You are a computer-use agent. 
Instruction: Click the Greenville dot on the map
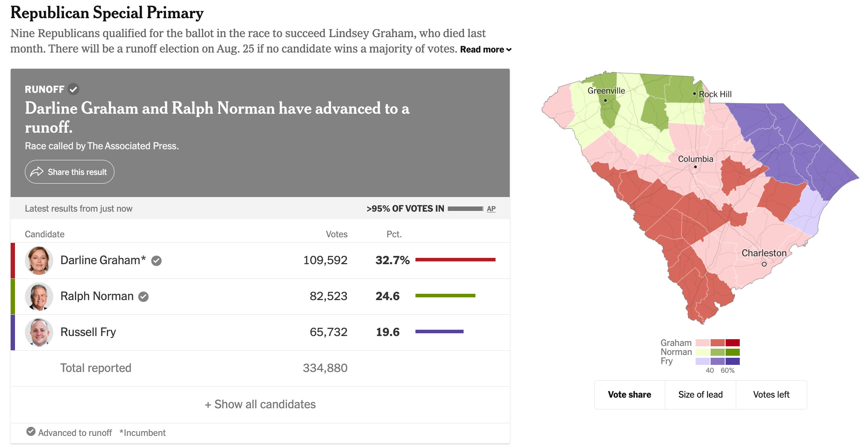coord(605,100)
